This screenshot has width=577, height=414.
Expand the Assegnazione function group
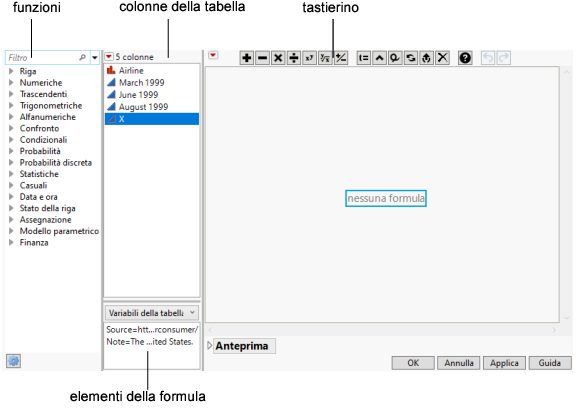tap(11, 219)
